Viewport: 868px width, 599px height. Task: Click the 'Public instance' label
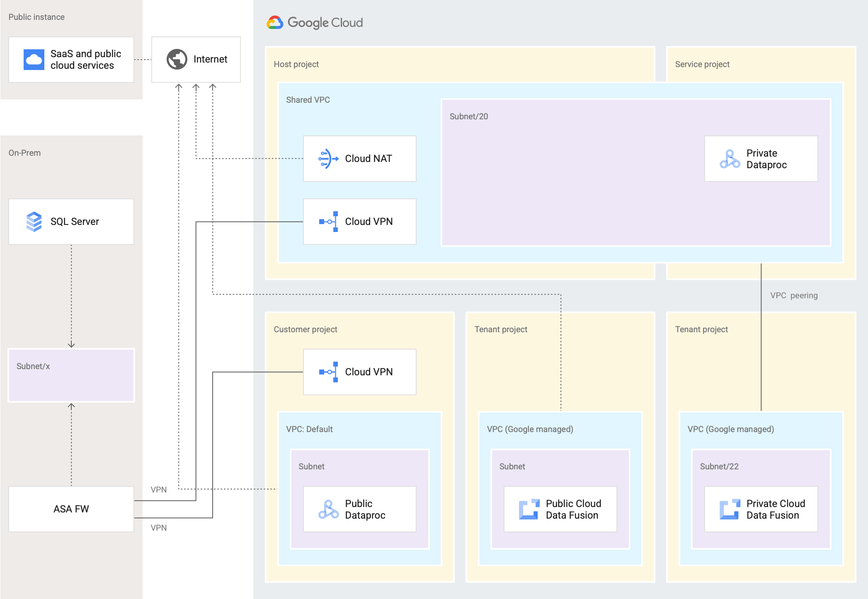(x=36, y=17)
